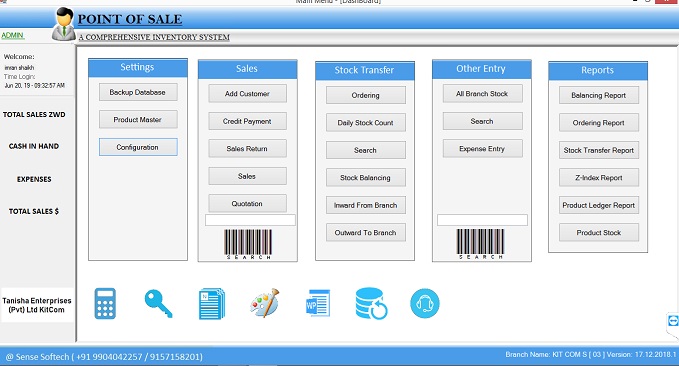Open the TeamViewer side panel icon
The image size is (679, 366).
(673, 321)
